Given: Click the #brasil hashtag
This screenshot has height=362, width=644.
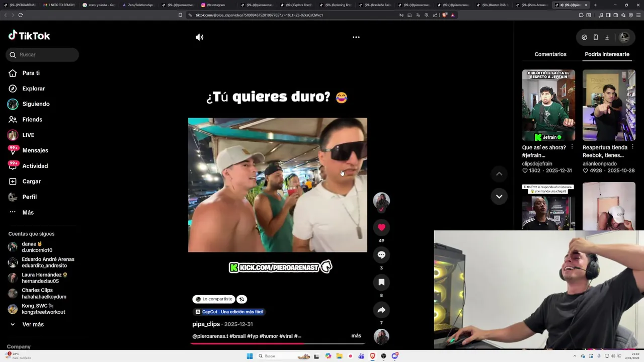Looking at the screenshot, I should [x=237, y=336].
